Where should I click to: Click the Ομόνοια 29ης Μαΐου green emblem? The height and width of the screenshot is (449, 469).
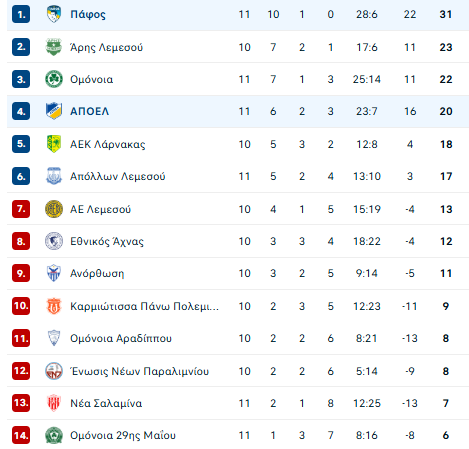coord(54,435)
